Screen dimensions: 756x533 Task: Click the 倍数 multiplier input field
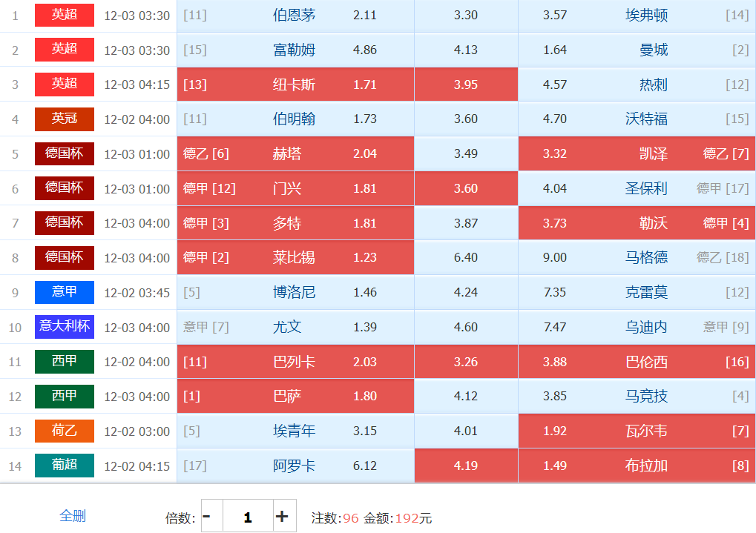[247, 517]
